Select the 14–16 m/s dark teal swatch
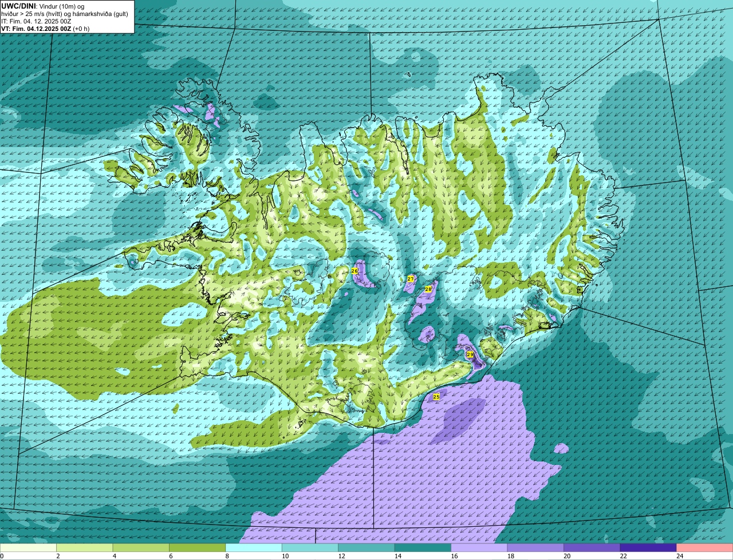 click(x=423, y=548)
